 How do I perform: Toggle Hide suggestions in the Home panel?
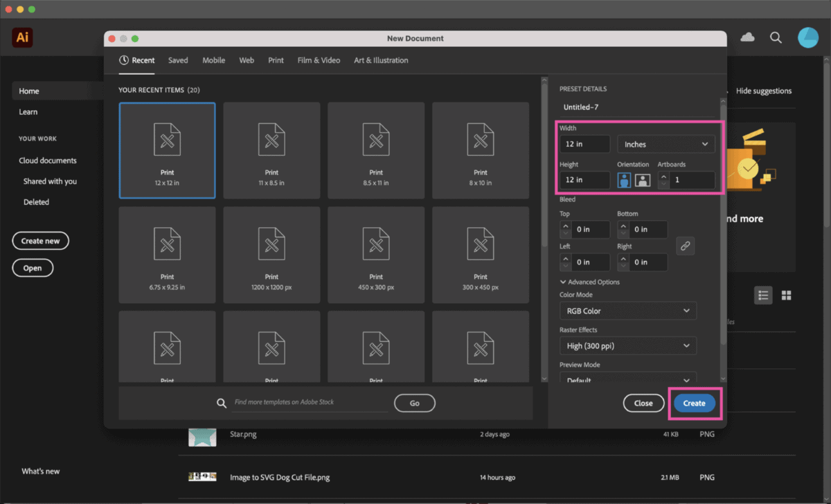point(764,91)
